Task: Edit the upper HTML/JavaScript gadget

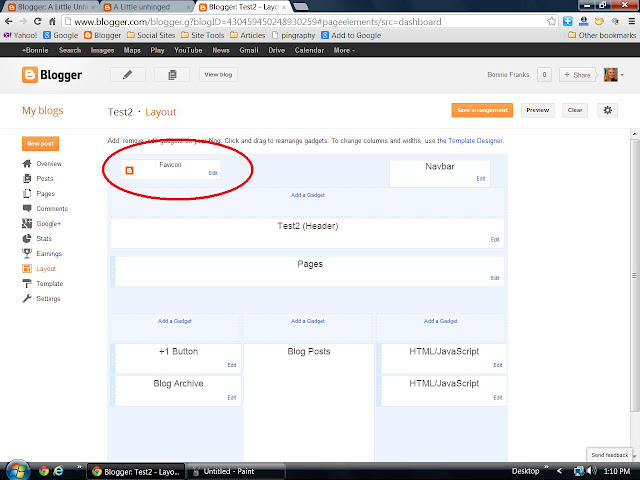Action: point(498,365)
